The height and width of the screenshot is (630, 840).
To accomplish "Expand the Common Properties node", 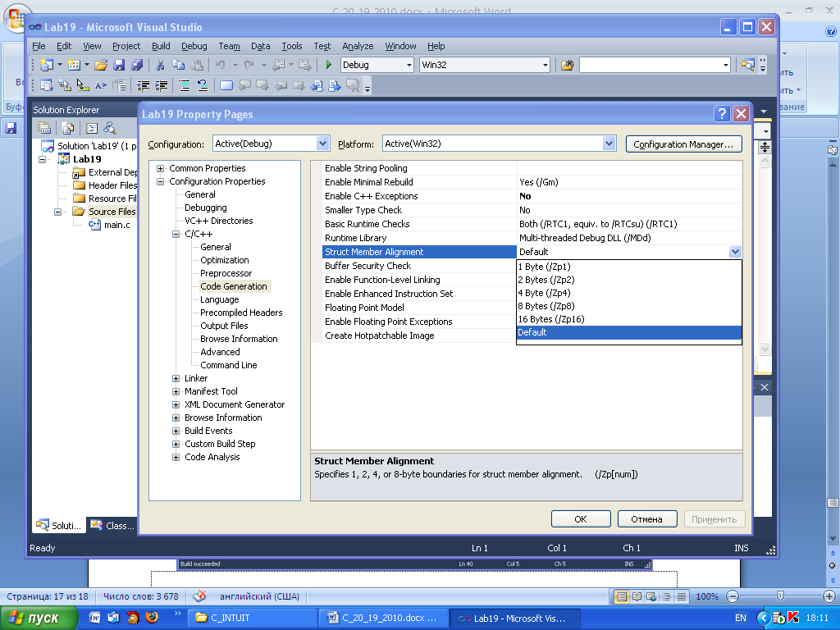I will point(160,168).
